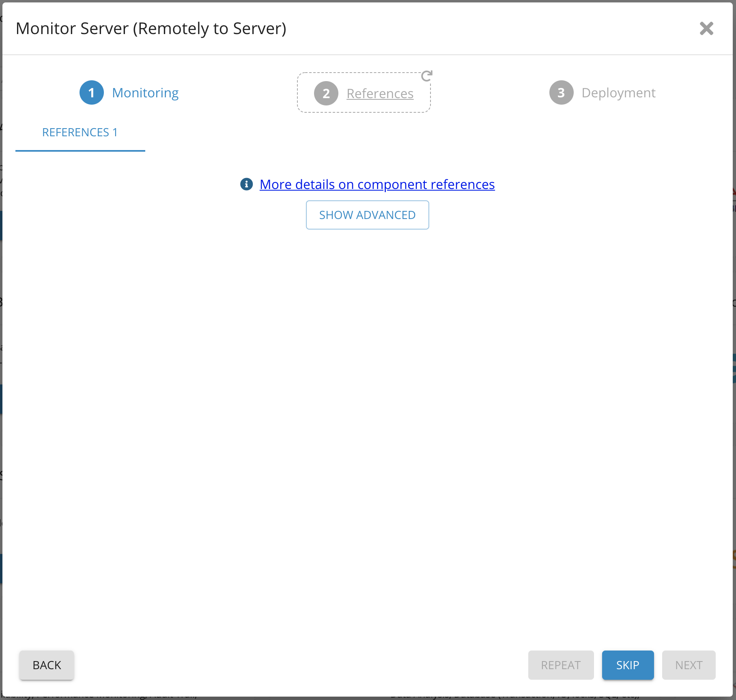The image size is (736, 700).
Task: Click the step 2 number circle
Action: point(326,93)
